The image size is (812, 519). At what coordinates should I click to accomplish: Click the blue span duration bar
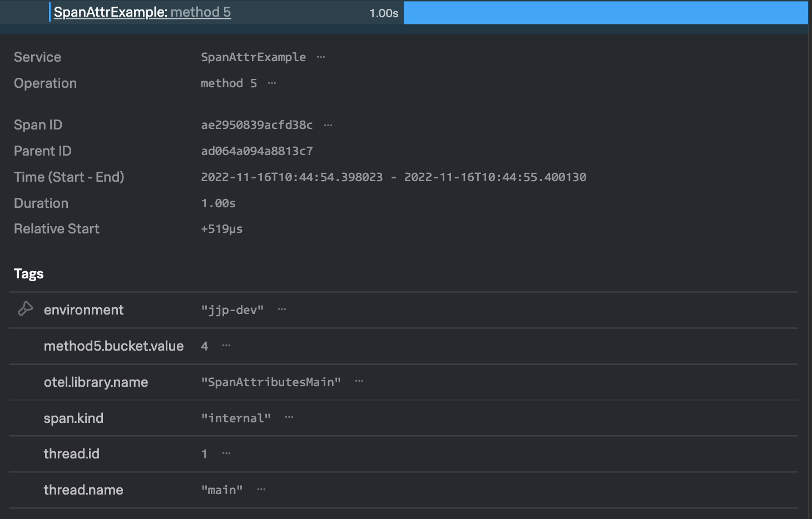606,12
